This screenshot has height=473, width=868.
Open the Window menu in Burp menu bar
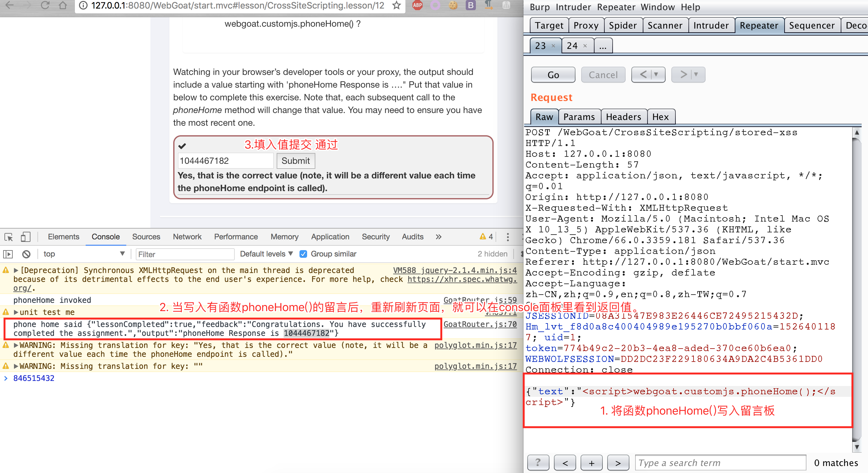click(657, 7)
